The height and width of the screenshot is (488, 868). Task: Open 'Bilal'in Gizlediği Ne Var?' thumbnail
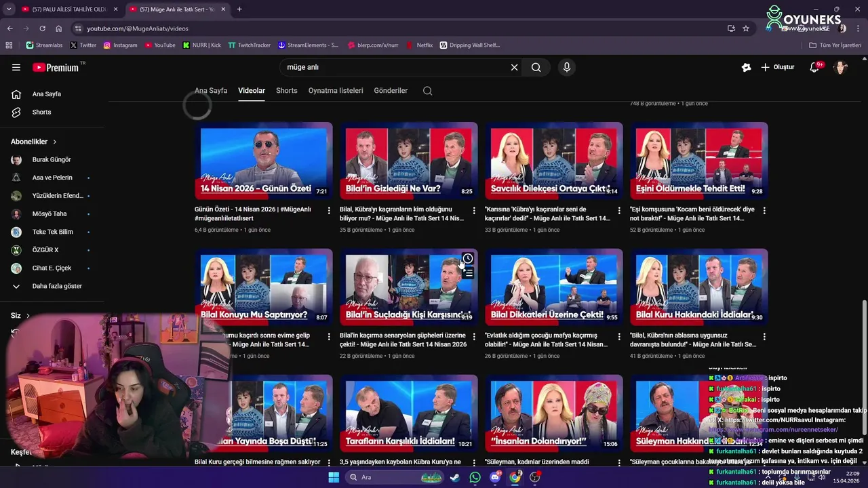(409, 161)
